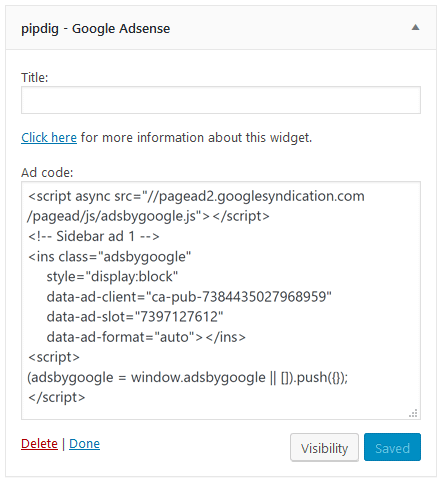Grab the Ad code textarea resize handle
Image resolution: width=445 pixels, height=483 pixels.
click(413, 413)
